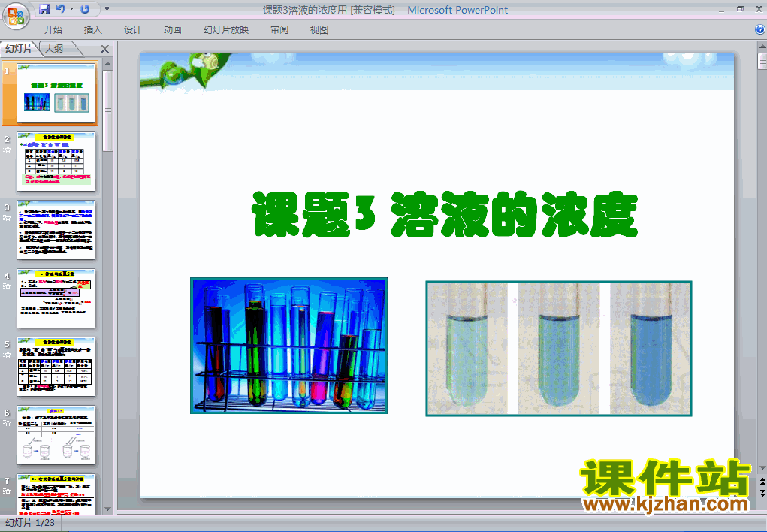Click the thumbnail pane scrollbar handle
Viewport: 767px width, 532px height.
108,110
